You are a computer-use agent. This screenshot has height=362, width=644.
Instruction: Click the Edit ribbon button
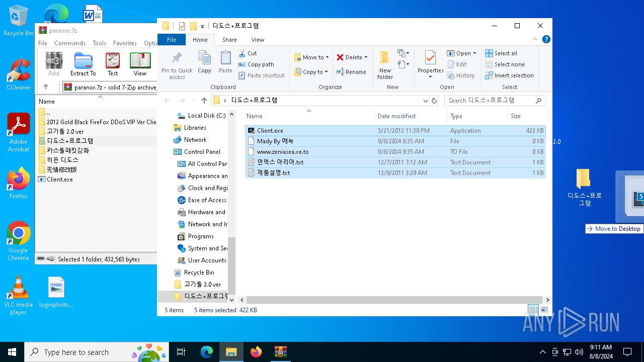pos(457,64)
